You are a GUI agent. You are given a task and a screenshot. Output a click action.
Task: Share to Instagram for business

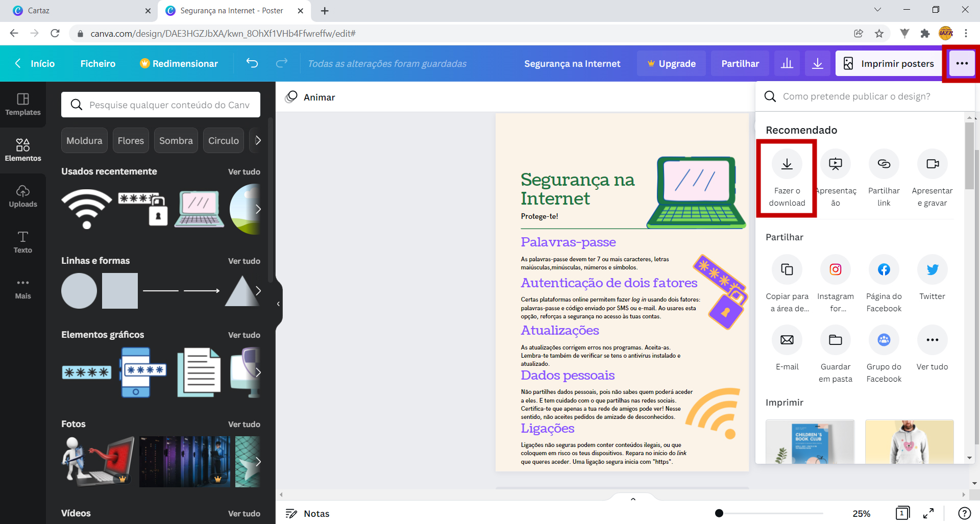click(835, 269)
